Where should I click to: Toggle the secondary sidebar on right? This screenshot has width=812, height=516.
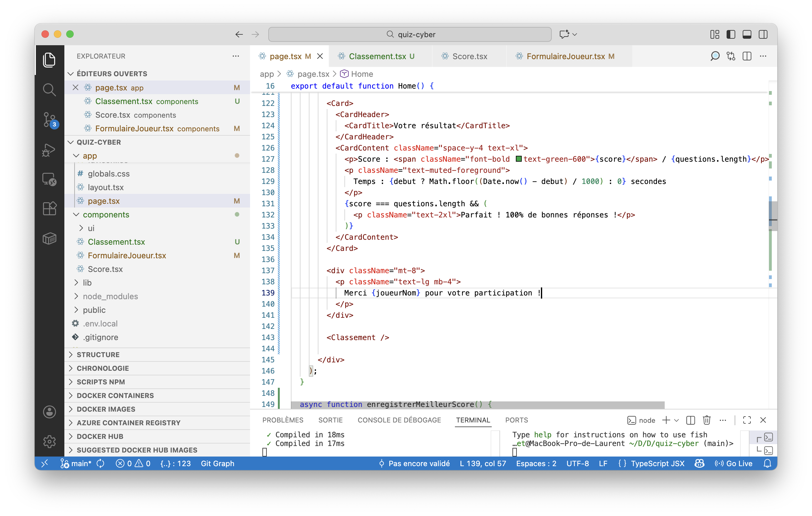tap(763, 34)
